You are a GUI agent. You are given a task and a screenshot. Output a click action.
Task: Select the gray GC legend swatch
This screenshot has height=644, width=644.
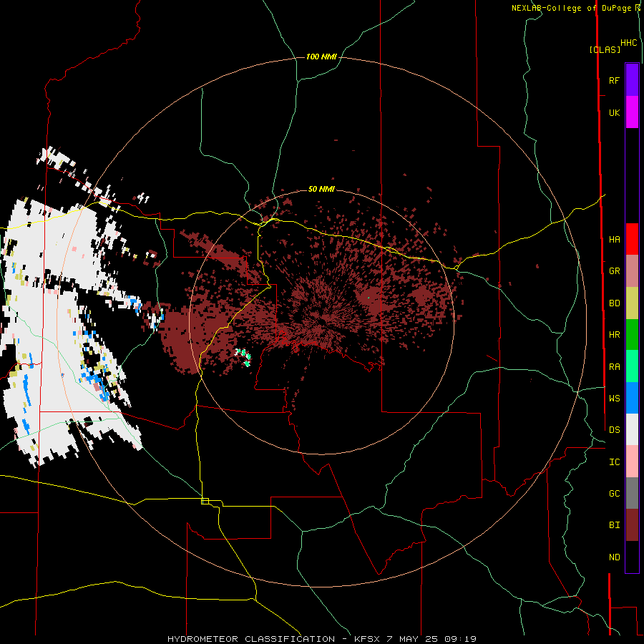tap(632, 493)
